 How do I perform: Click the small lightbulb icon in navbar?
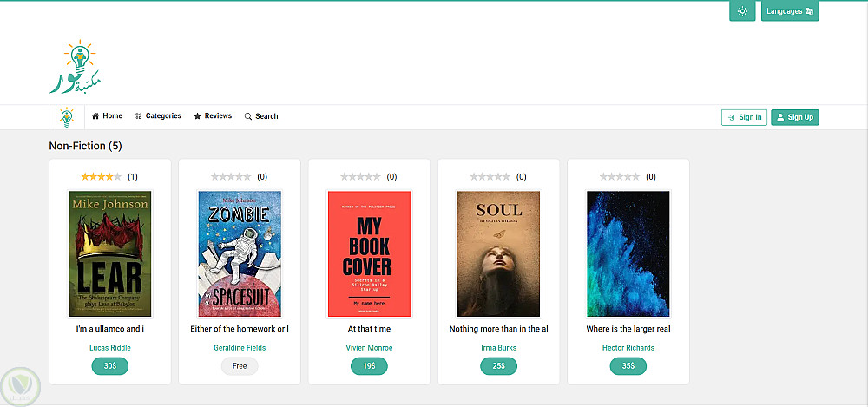66,117
